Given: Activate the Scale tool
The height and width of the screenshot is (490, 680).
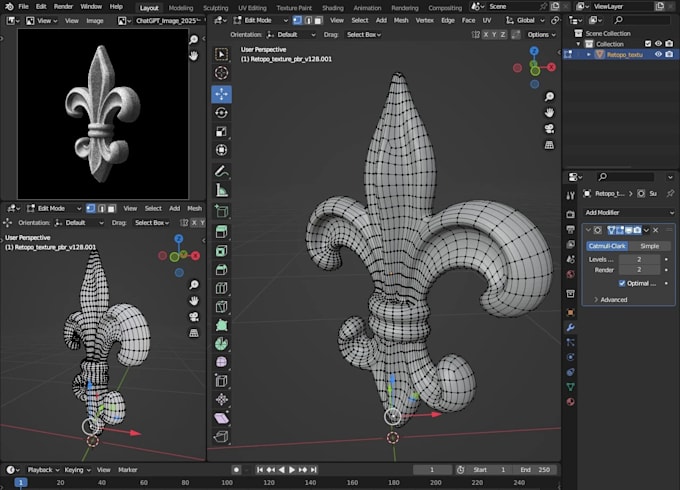Looking at the screenshot, I should [x=221, y=131].
